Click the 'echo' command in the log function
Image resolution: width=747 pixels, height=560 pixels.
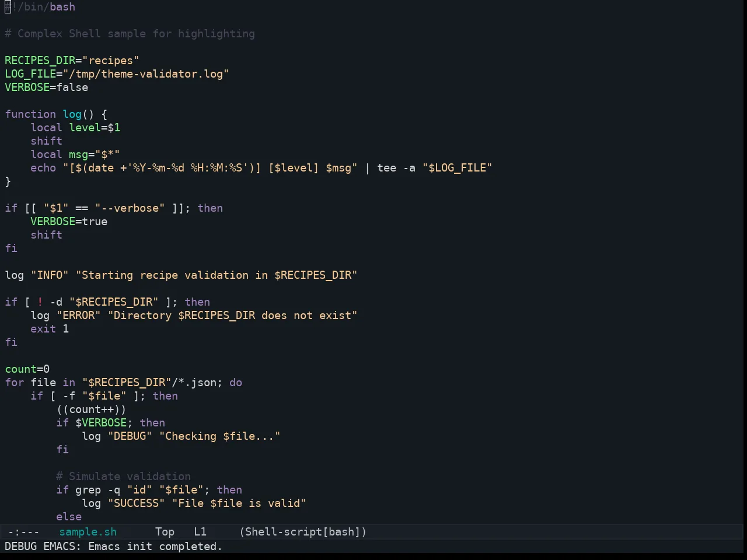(43, 168)
